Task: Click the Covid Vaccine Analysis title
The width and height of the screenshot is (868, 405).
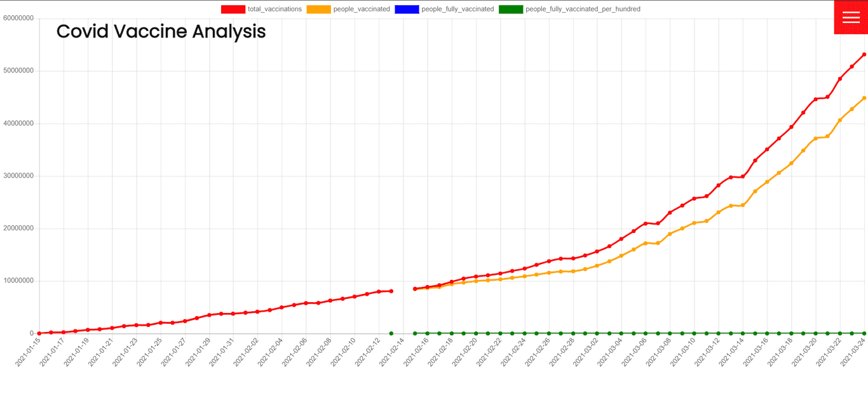Action: pos(161,31)
